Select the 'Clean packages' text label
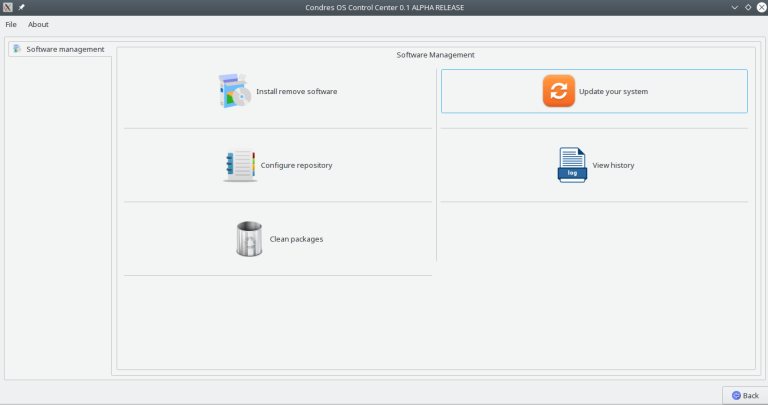This screenshot has width=768, height=405. [296, 239]
